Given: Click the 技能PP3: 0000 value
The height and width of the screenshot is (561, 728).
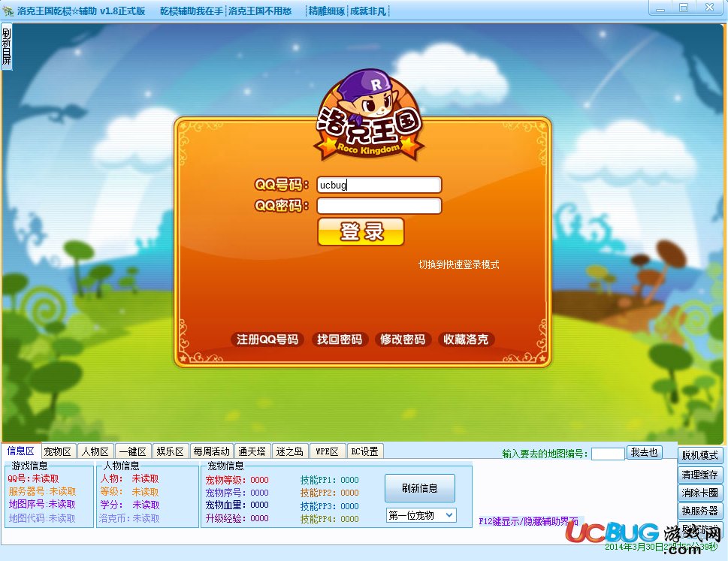Looking at the screenshot, I should click(329, 505).
